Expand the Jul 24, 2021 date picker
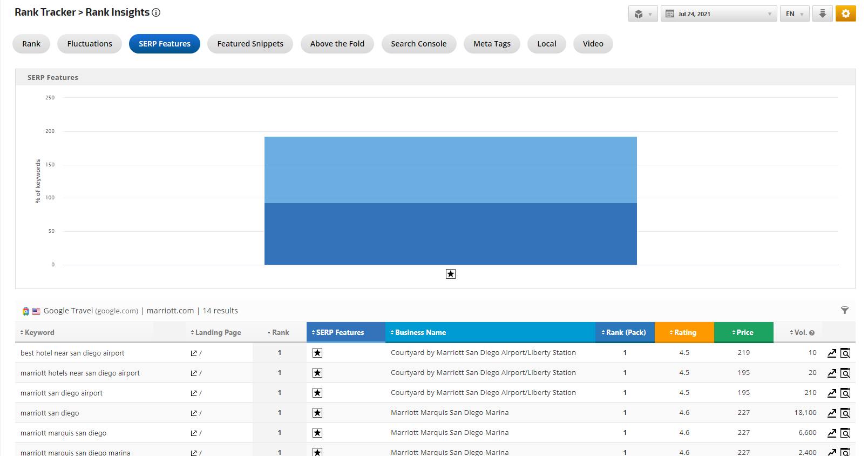Viewport: 868px width, 456px height. coord(718,14)
